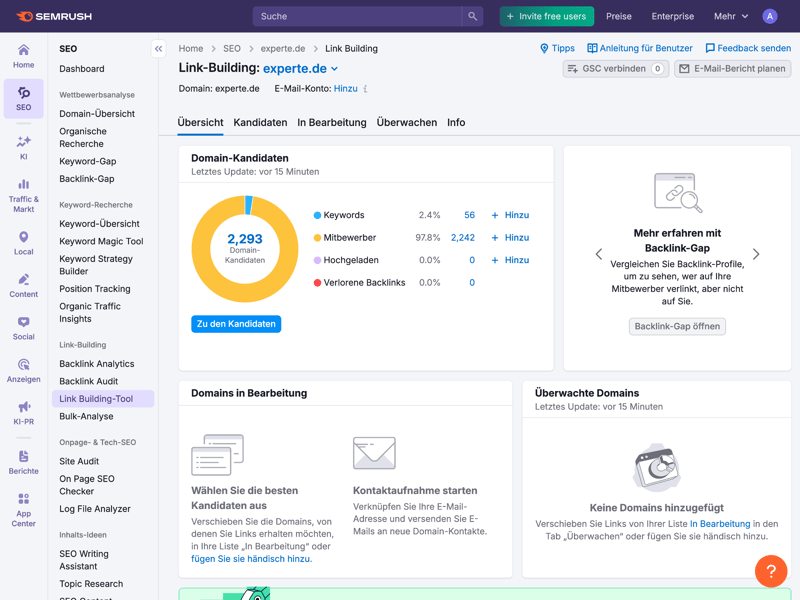Switch to the Kandidaten tab
The height and width of the screenshot is (600, 800).
coord(260,122)
